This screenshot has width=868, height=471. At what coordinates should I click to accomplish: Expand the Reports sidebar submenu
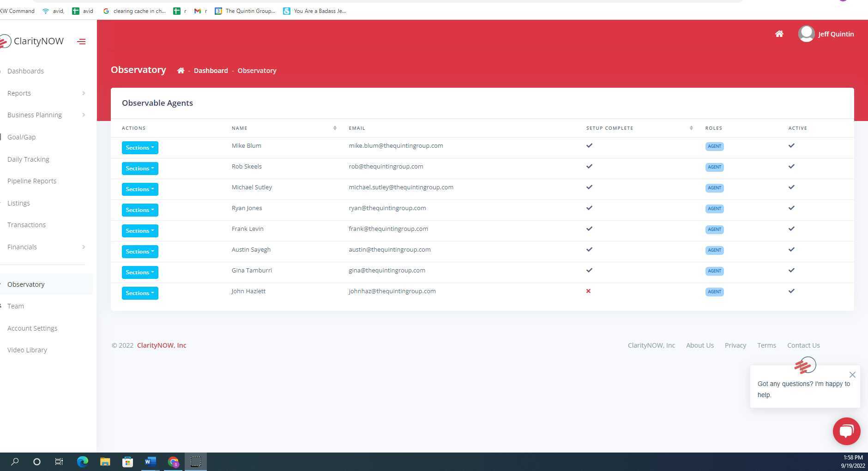(x=46, y=93)
